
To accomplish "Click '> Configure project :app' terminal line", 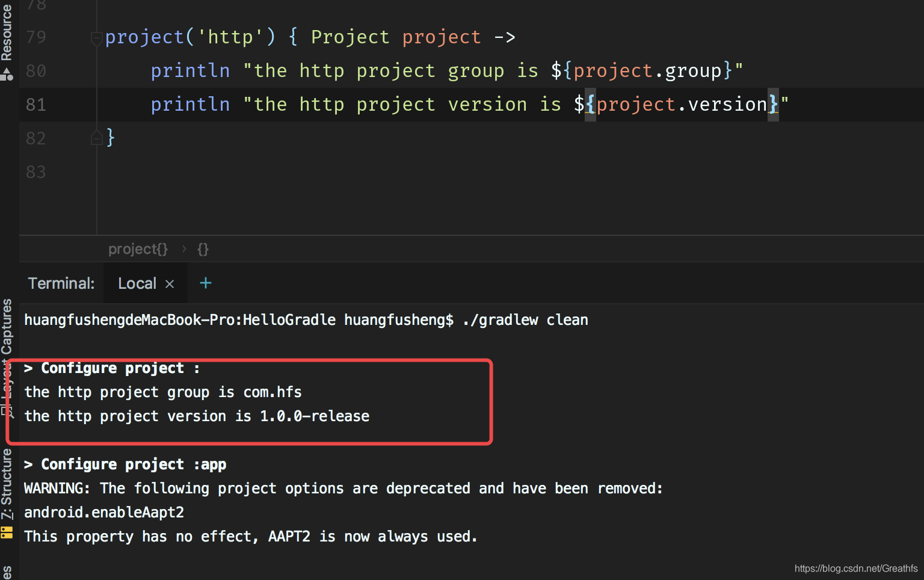I will 125,464.
